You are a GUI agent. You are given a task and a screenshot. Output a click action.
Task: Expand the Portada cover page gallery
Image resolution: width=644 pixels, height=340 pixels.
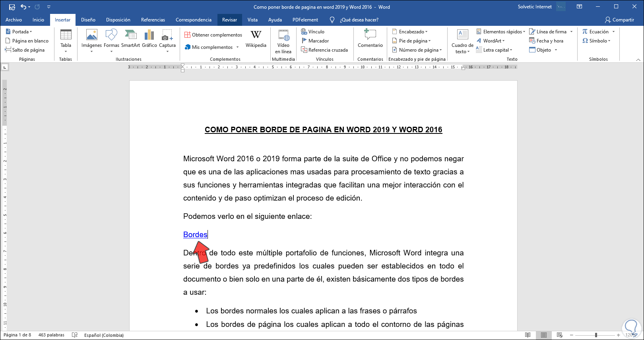click(19, 32)
